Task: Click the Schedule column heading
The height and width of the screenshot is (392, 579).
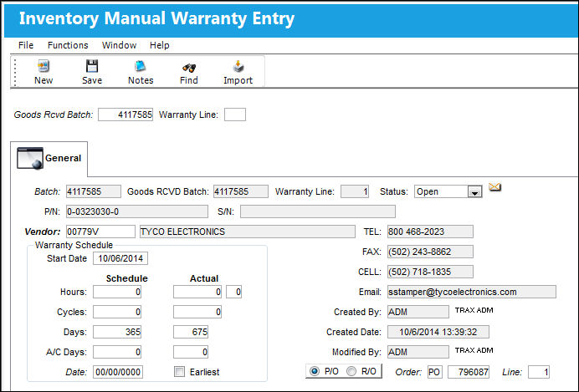Action: (x=126, y=278)
